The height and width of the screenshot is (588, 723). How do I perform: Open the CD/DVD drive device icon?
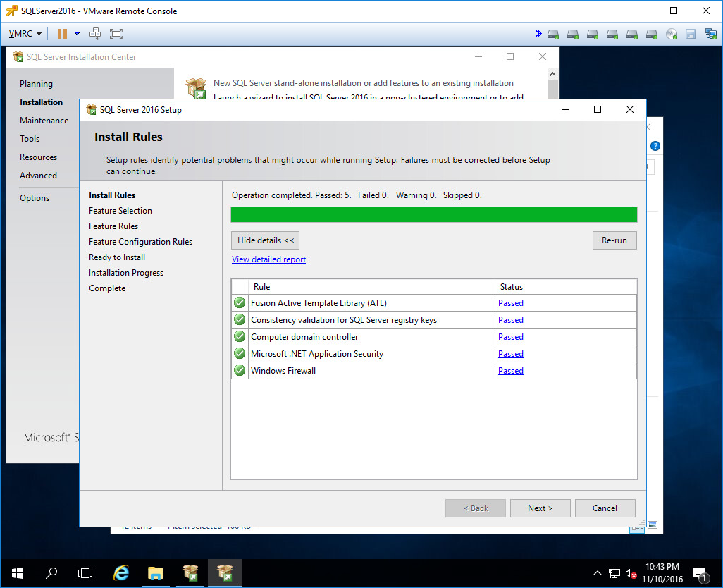[672, 34]
